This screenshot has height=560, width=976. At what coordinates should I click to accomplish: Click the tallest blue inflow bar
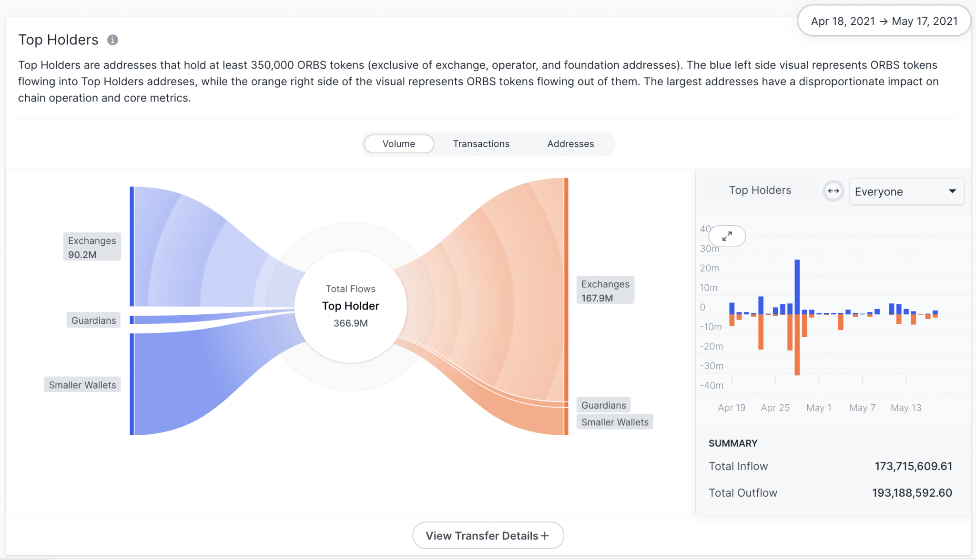[x=797, y=287]
